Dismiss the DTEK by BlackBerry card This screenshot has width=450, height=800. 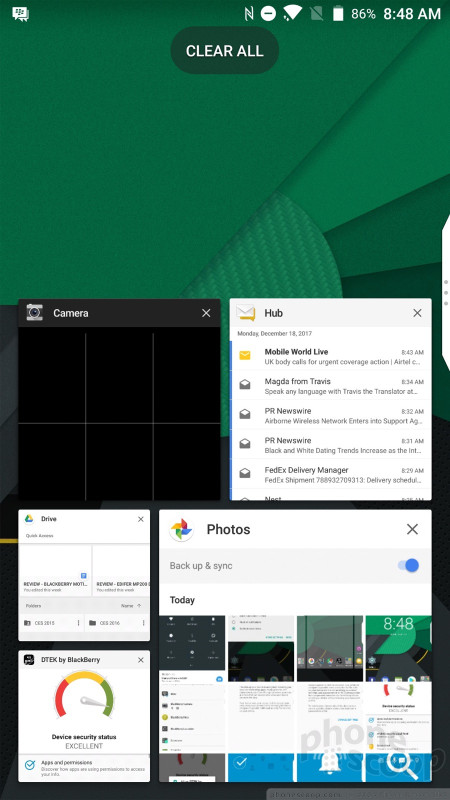141,660
